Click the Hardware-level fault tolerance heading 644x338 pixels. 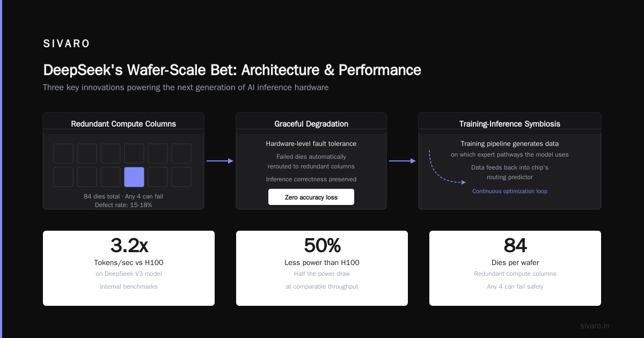(x=311, y=144)
